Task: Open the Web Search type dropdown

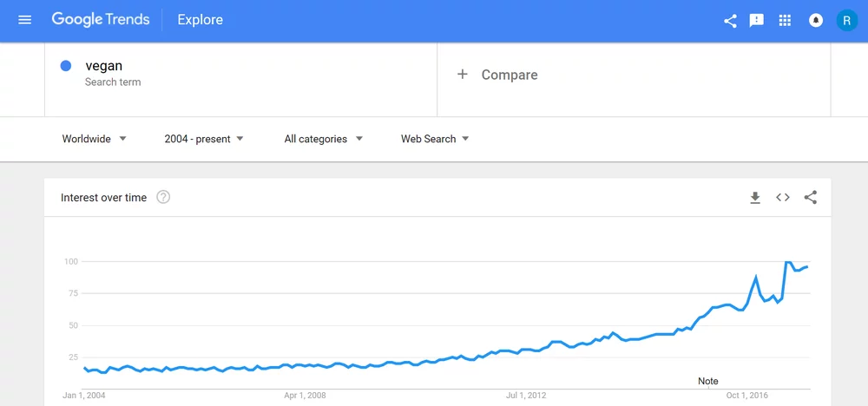Action: point(435,139)
